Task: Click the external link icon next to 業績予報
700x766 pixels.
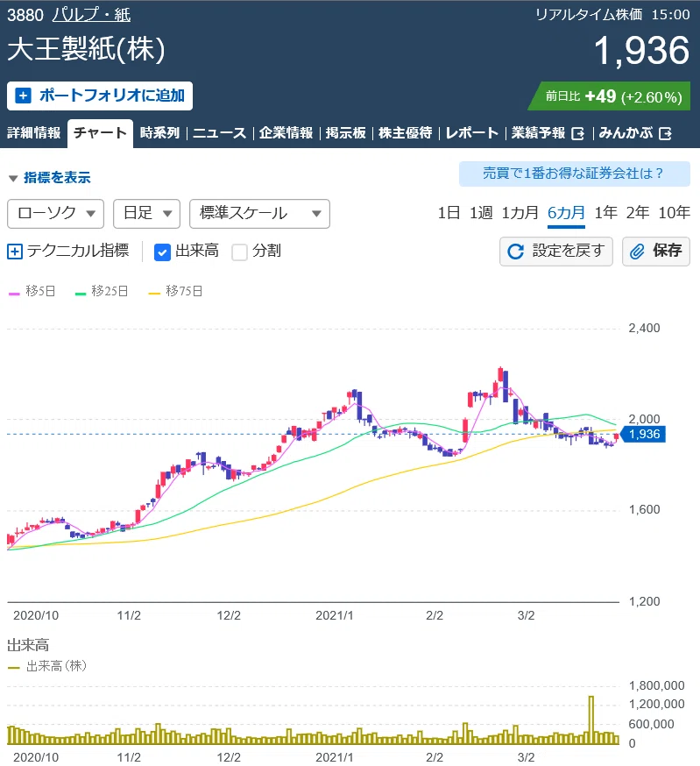Action: [x=578, y=133]
